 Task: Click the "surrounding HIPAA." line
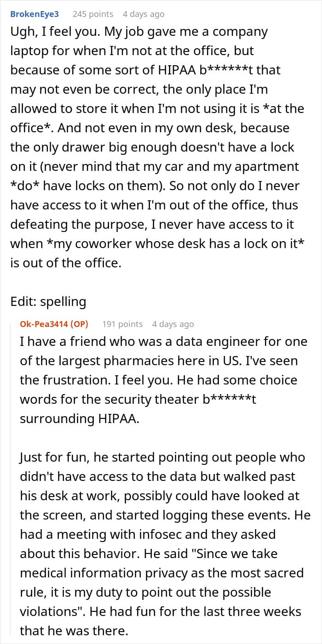coord(79,419)
